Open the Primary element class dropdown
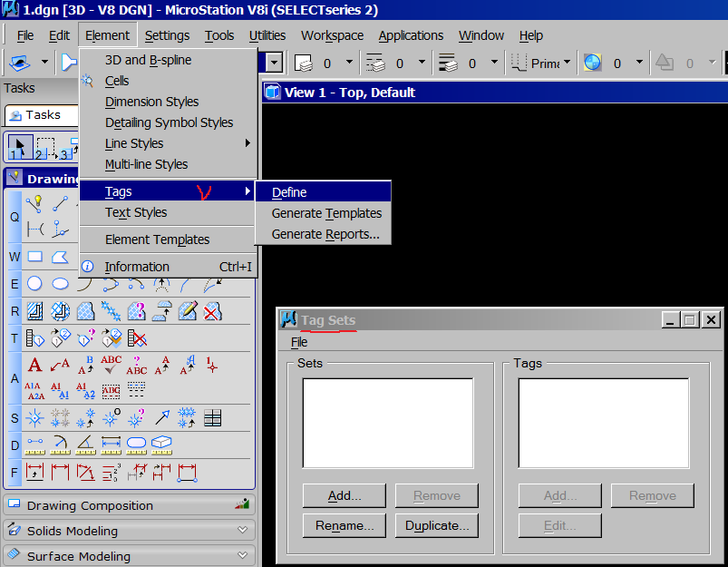Screen dimensions: 728x567 tap(567, 62)
